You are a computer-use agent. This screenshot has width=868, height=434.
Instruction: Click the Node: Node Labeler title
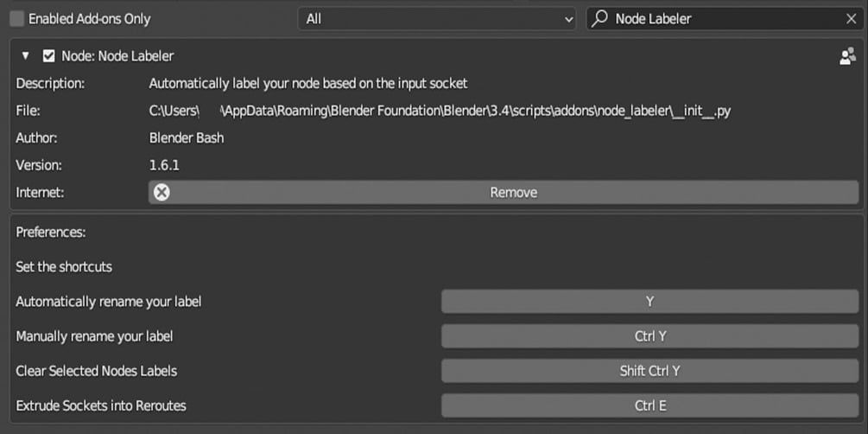[117, 56]
